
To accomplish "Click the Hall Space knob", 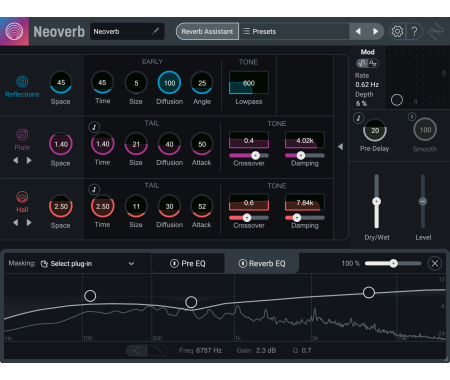I will (x=61, y=206).
